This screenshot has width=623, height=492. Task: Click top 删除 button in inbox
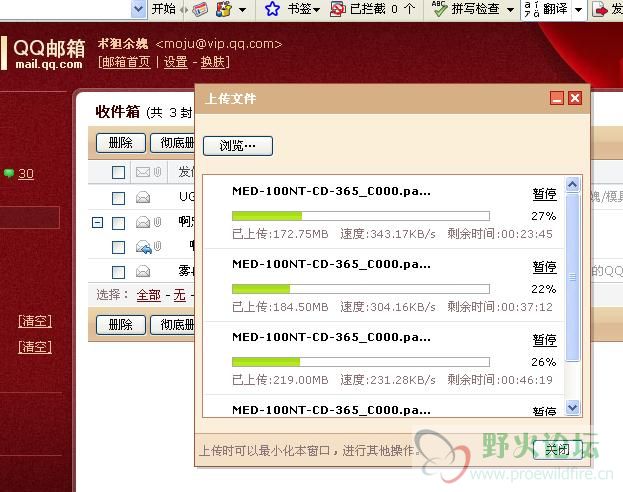pos(121,143)
